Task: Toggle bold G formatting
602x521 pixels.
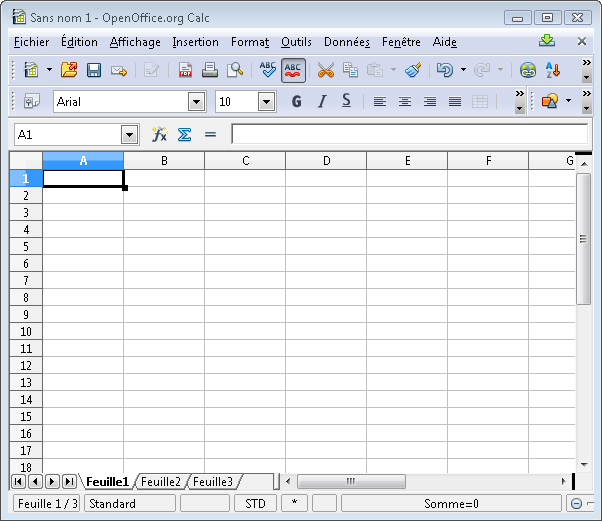Action: (x=296, y=101)
